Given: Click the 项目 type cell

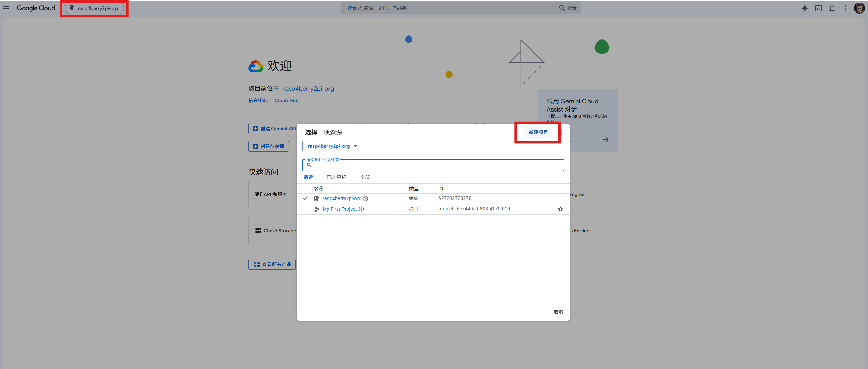Looking at the screenshot, I should click(414, 209).
